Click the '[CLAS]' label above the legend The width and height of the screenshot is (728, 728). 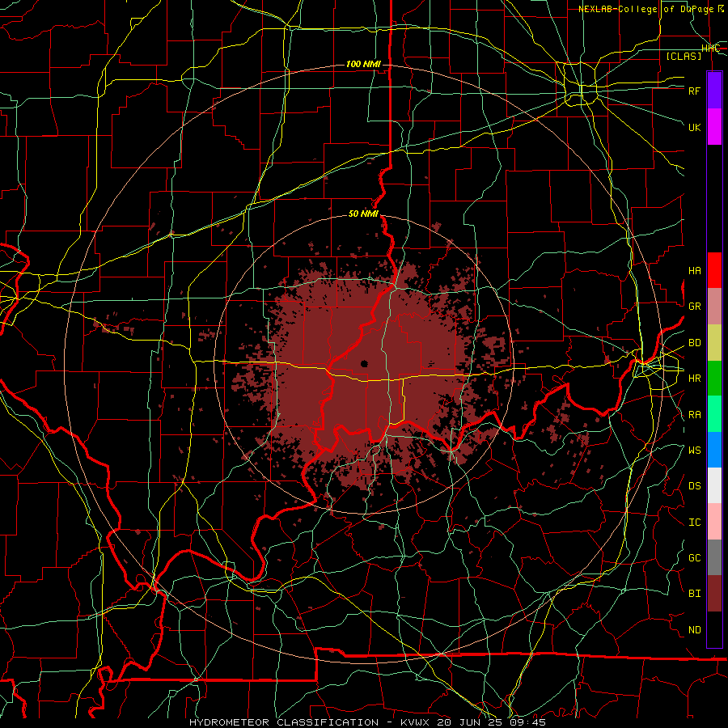[684, 56]
